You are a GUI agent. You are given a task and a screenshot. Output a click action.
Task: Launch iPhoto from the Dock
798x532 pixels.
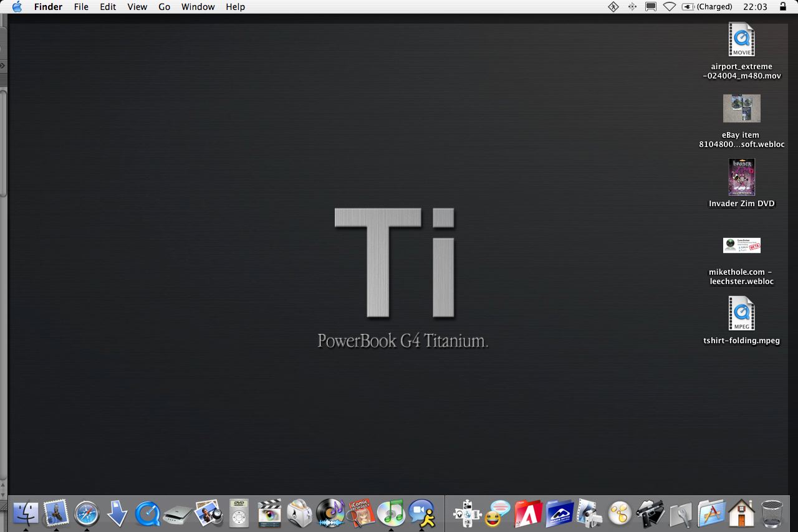[209, 514]
